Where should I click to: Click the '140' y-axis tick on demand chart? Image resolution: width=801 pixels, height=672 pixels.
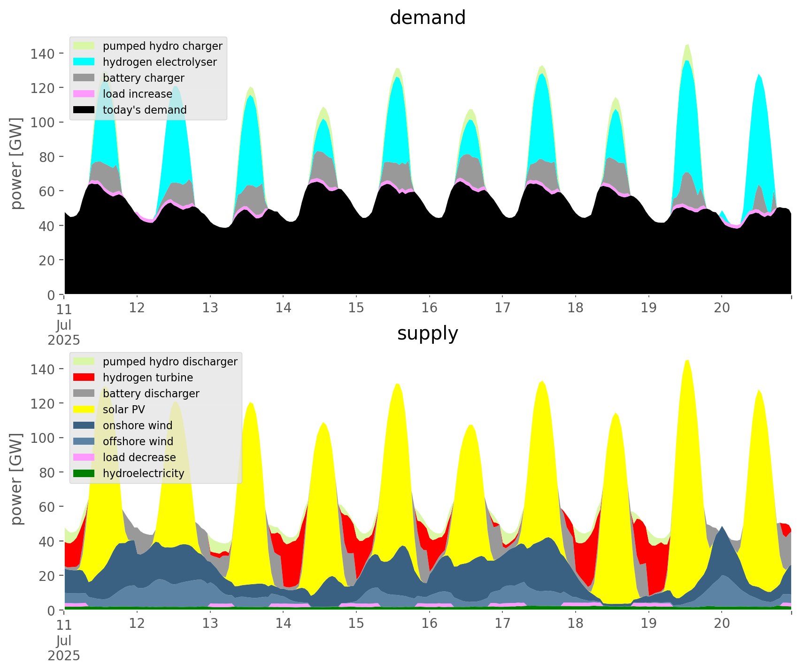pos(43,54)
